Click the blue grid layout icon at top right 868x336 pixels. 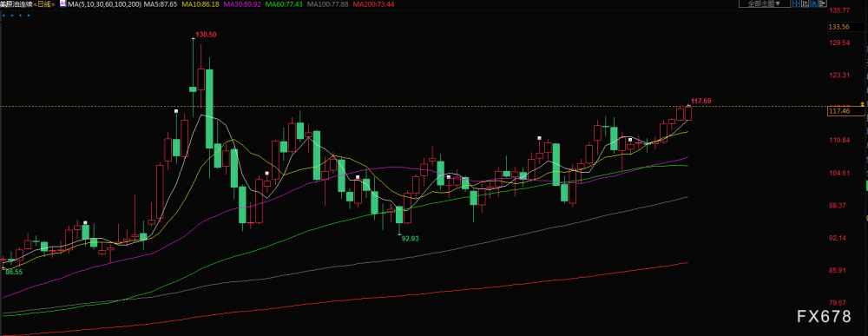[x=796, y=3]
